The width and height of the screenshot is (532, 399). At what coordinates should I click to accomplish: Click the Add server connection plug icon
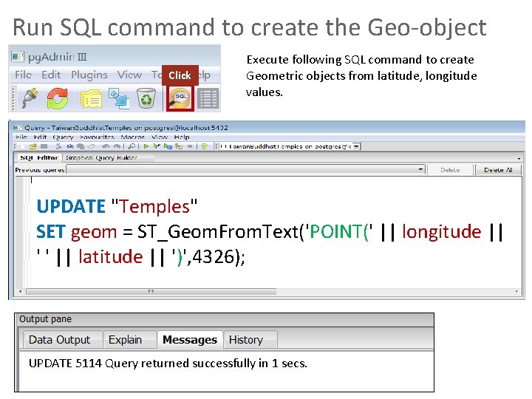pyautogui.click(x=30, y=99)
